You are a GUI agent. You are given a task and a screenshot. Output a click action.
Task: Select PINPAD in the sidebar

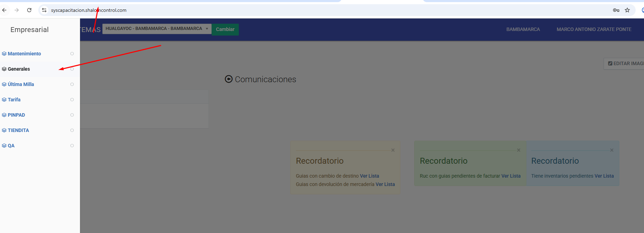click(x=16, y=115)
